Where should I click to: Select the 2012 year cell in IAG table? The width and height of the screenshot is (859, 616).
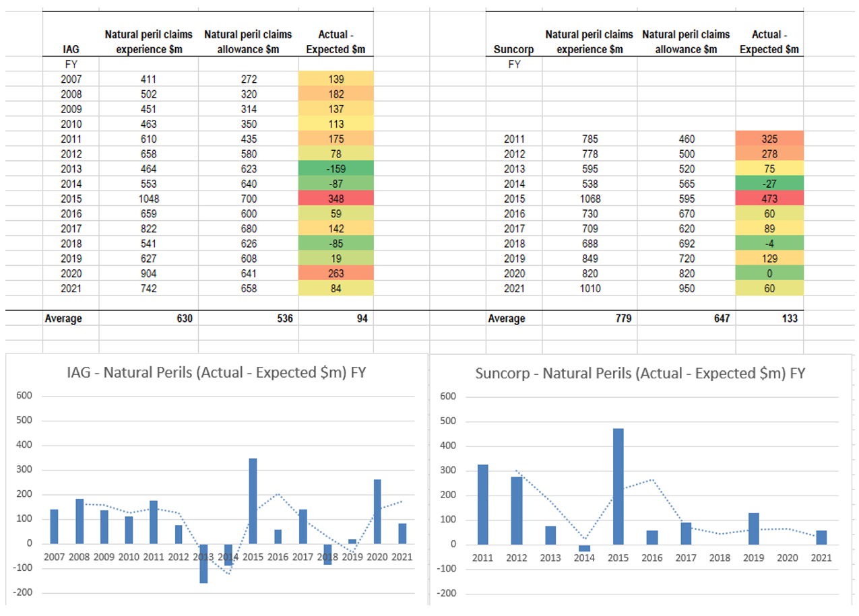(x=70, y=153)
